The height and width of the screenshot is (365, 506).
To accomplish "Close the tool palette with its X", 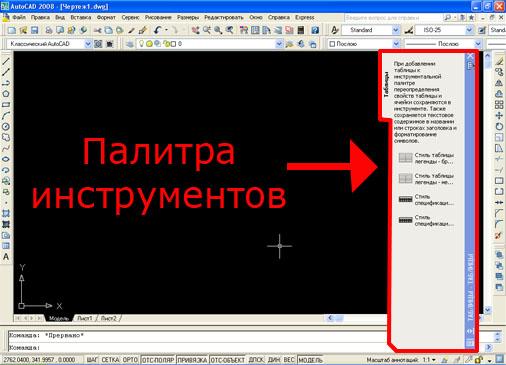I will [x=470, y=56].
